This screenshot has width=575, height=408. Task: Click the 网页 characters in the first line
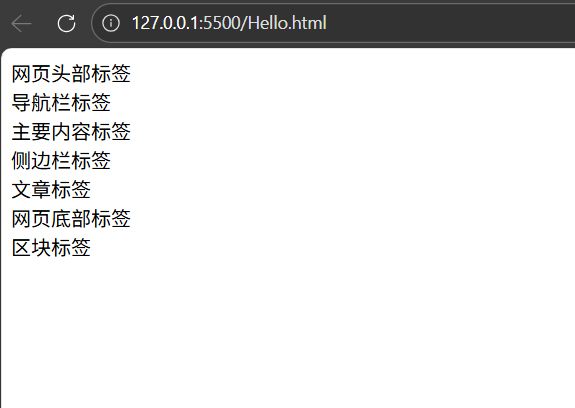(x=32, y=73)
